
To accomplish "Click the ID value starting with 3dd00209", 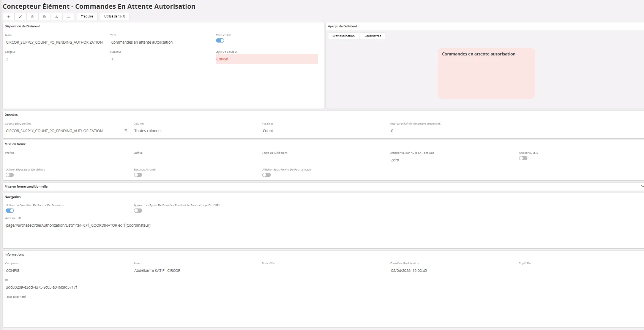I will point(41,287).
